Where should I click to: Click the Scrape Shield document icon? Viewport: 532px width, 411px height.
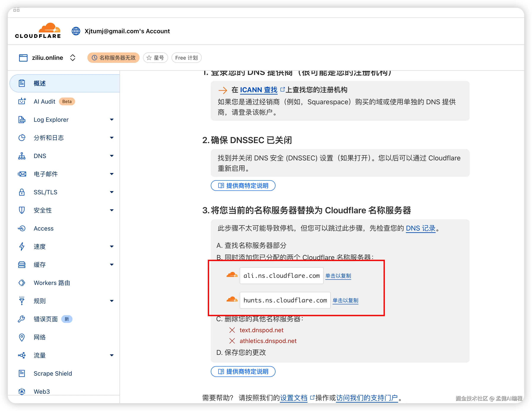(22, 373)
